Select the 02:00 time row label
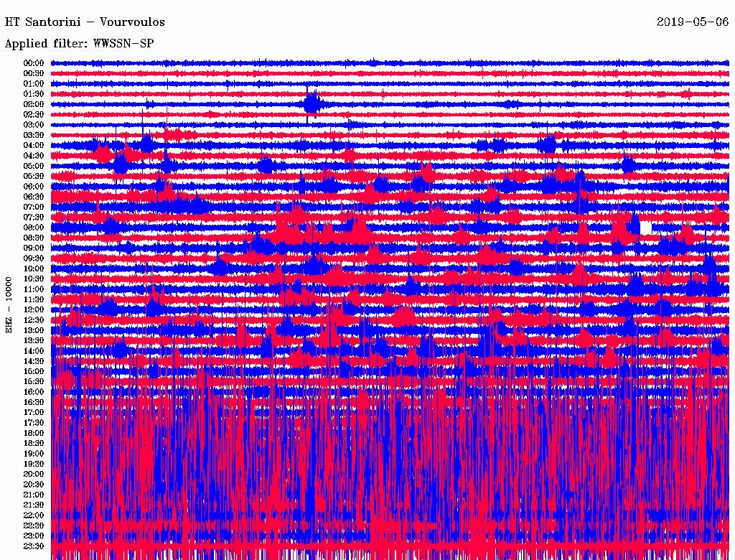Screen dimensions: 735x560 34,104
